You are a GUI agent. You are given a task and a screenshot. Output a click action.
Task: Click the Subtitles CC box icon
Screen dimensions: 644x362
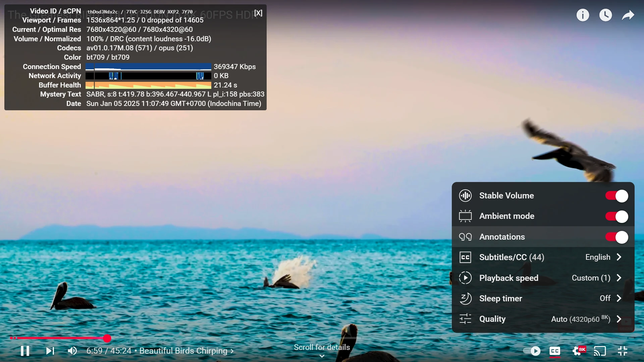(465, 257)
